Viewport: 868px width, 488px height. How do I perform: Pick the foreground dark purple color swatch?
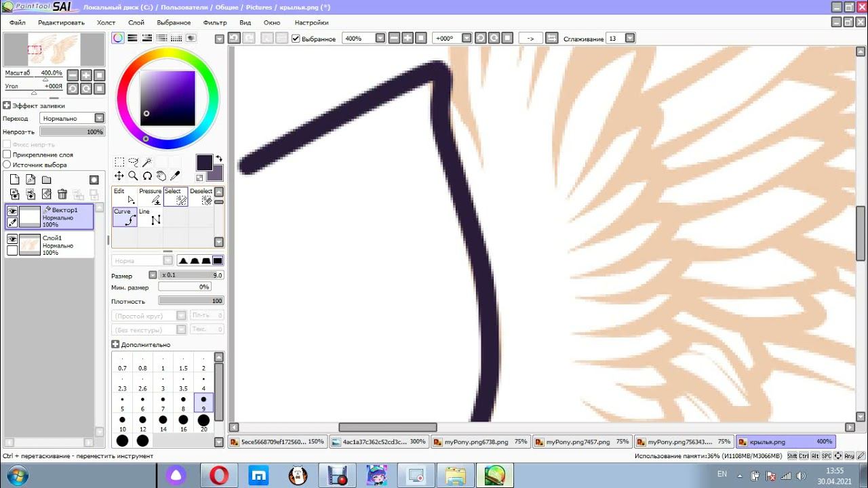[204, 162]
